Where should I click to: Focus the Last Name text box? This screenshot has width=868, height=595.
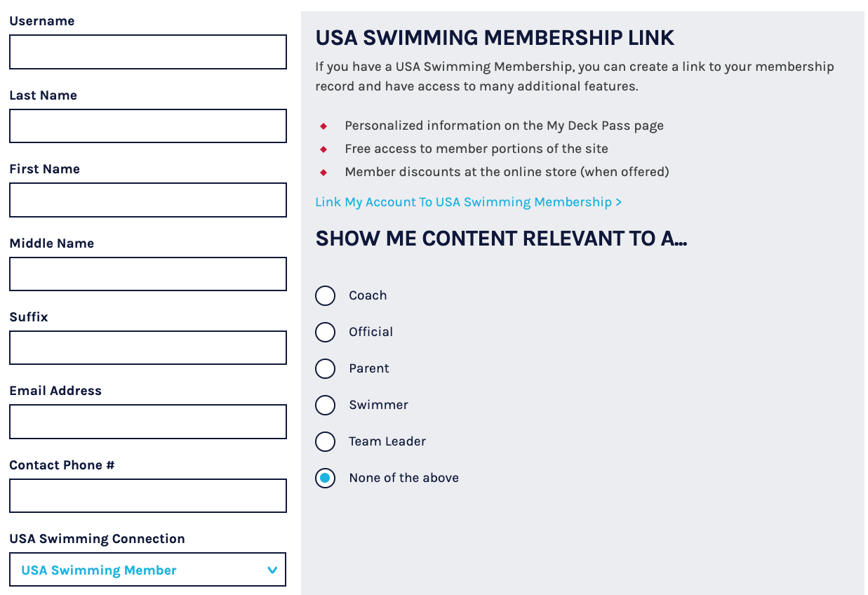click(x=148, y=126)
